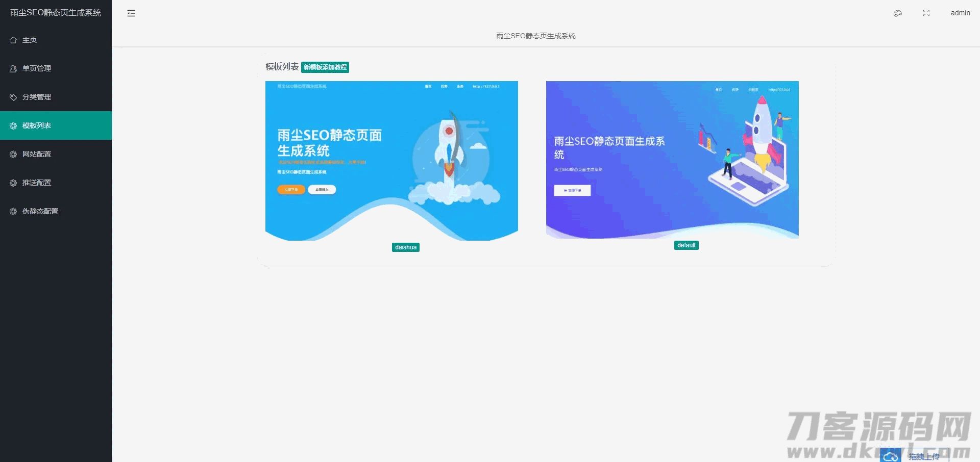Click the user icon beside 单页管理
The height and width of the screenshot is (462, 980).
pyautogui.click(x=13, y=68)
